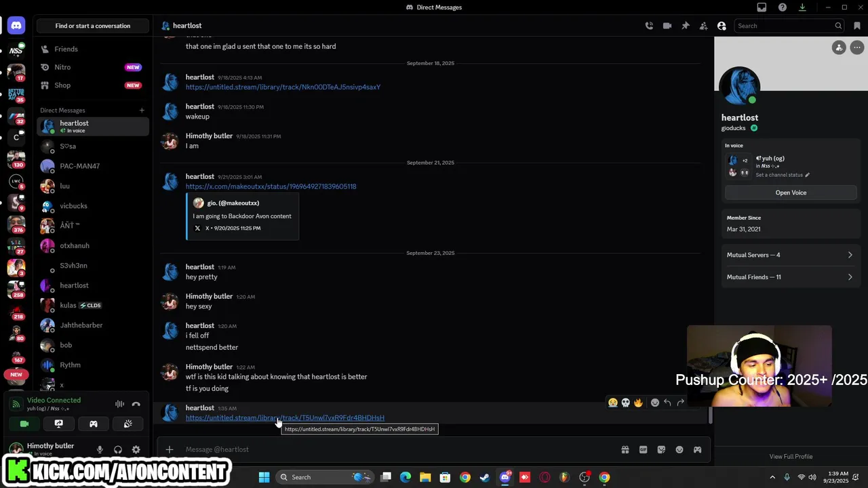Open the Windows Start button
The image size is (868, 488).
pos(264,477)
